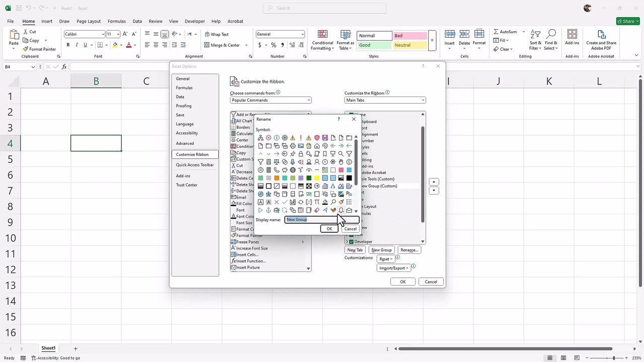Switch to Page Layout ribbon tab

[89, 21]
